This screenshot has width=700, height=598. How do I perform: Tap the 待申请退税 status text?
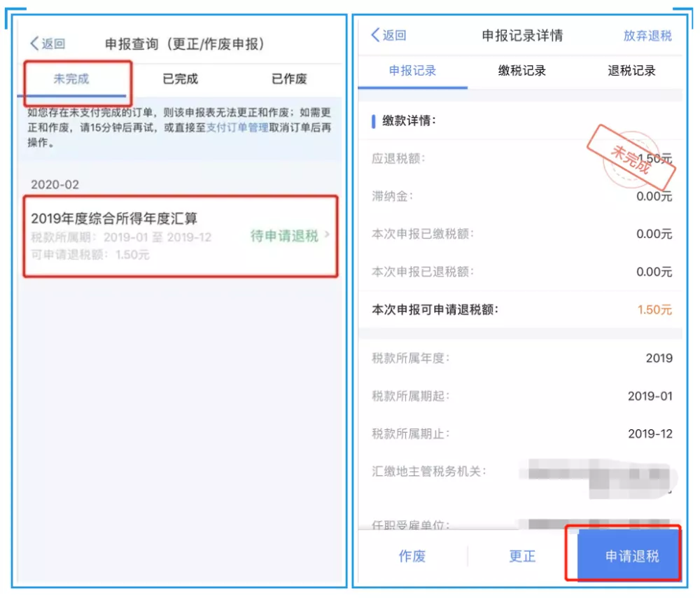pos(284,235)
